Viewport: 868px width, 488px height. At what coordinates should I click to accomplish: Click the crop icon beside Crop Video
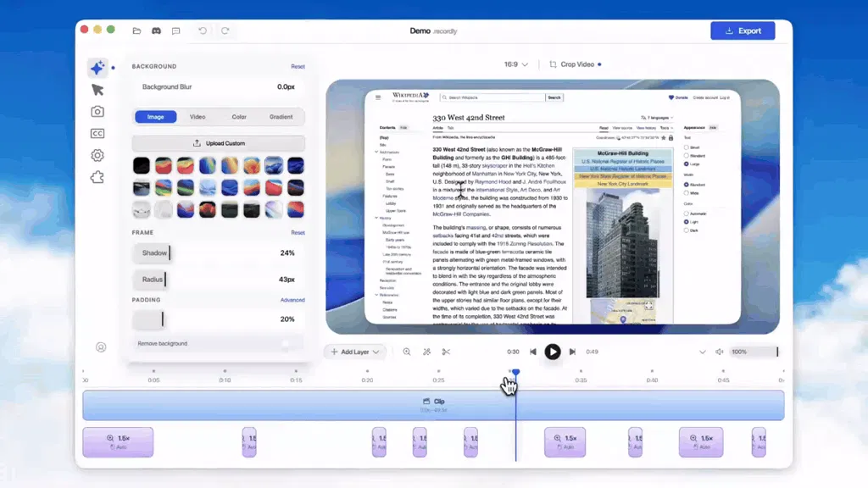tap(553, 64)
